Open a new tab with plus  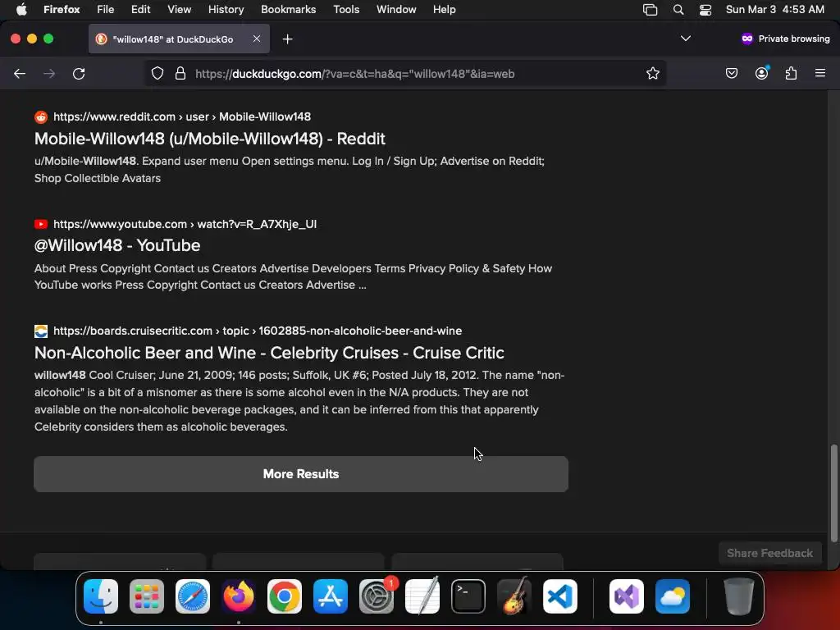pos(288,39)
